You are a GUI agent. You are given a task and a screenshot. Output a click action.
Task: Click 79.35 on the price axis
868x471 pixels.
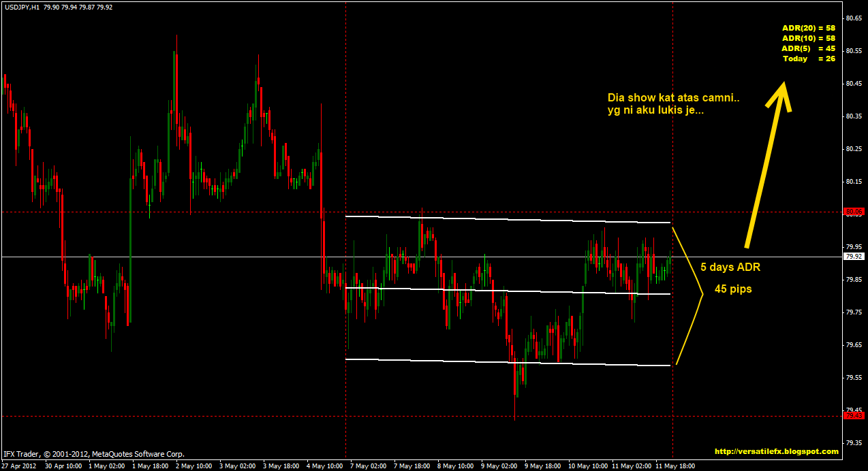coord(854,443)
